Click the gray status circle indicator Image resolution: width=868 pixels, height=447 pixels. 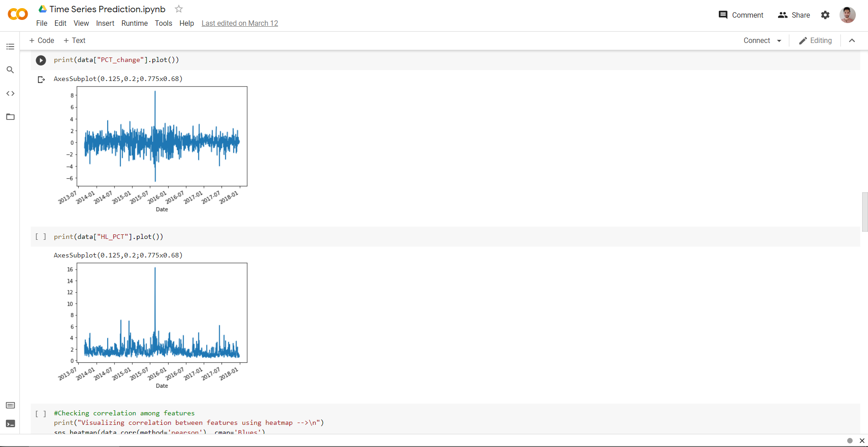[850, 441]
